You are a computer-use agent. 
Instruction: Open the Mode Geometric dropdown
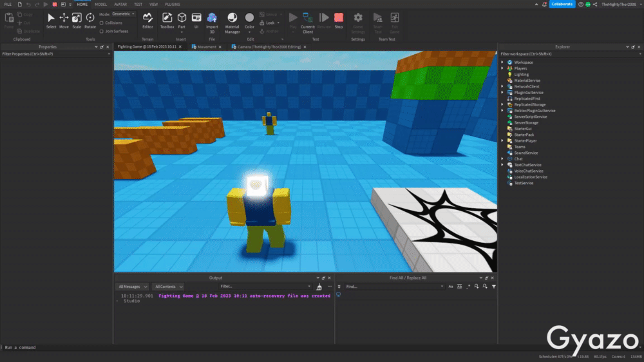pos(123,14)
